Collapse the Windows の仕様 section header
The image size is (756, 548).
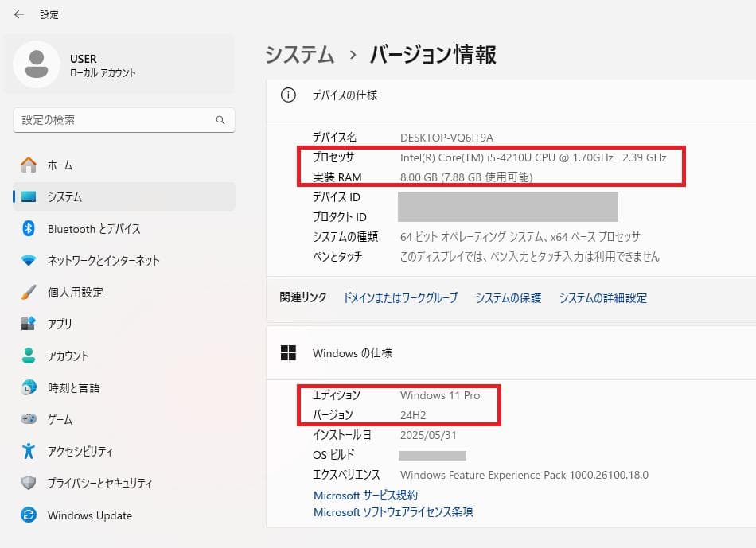point(511,353)
